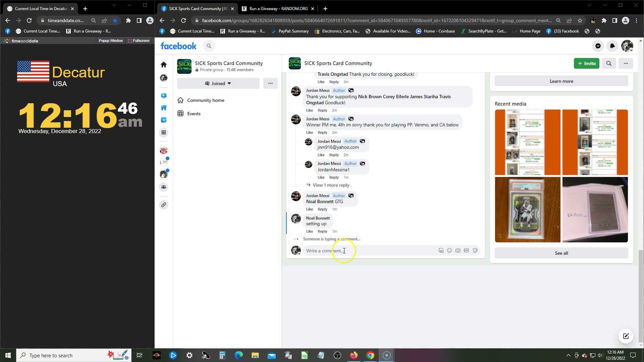Open the Messenger icon in Facebook header
The height and width of the screenshot is (362, 644).
coord(598,46)
